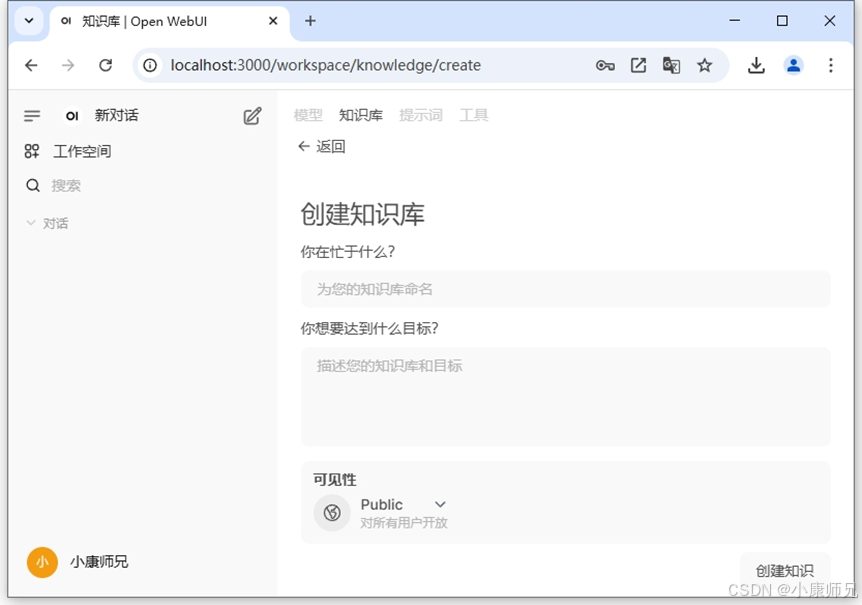Click the open-in-app icon in address bar
The image size is (862, 605).
[x=638, y=65]
